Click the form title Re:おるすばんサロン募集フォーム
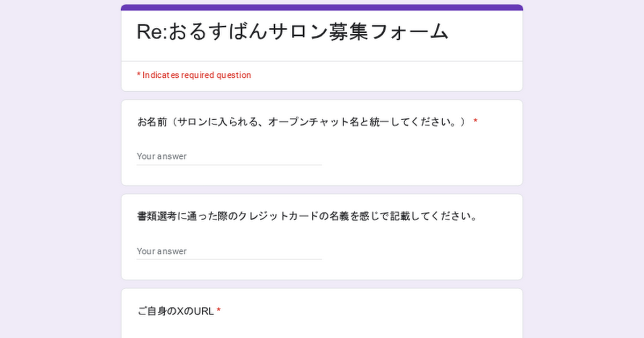This screenshot has width=644, height=338. (x=292, y=32)
